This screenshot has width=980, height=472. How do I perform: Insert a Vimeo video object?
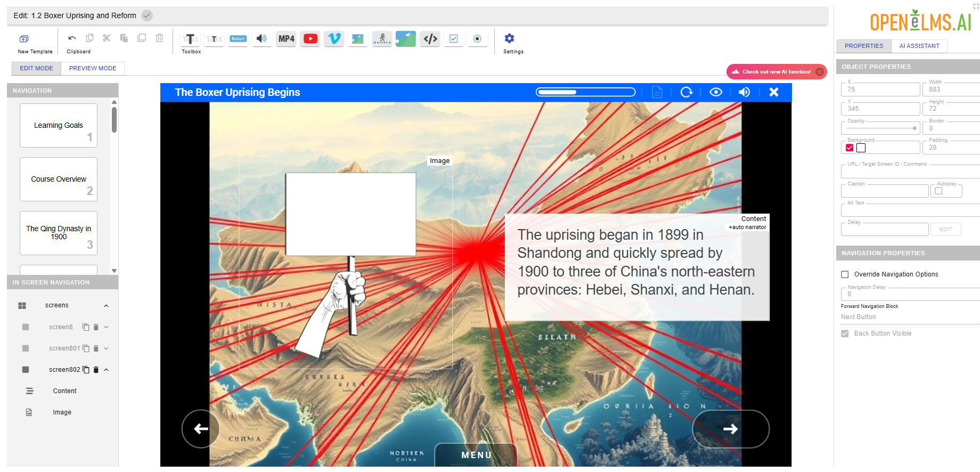[x=334, y=39]
